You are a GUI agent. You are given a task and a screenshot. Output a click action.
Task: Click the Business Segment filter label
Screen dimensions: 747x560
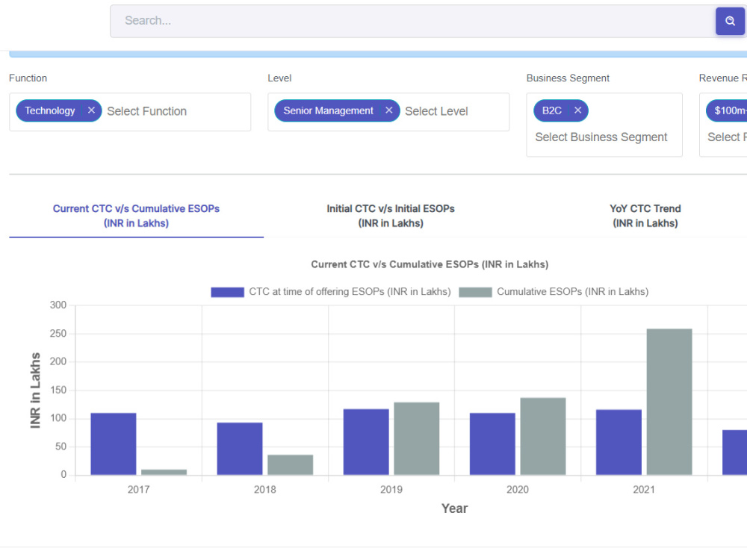568,78
